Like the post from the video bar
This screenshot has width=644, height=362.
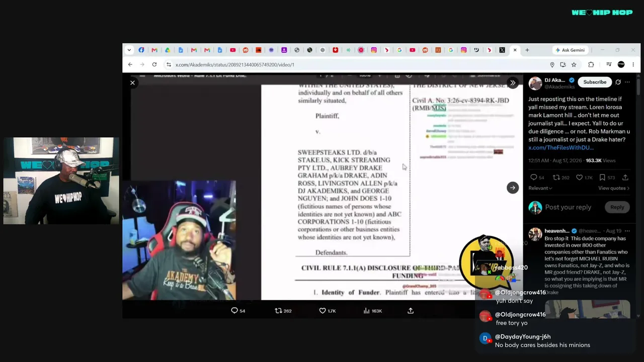(323, 311)
